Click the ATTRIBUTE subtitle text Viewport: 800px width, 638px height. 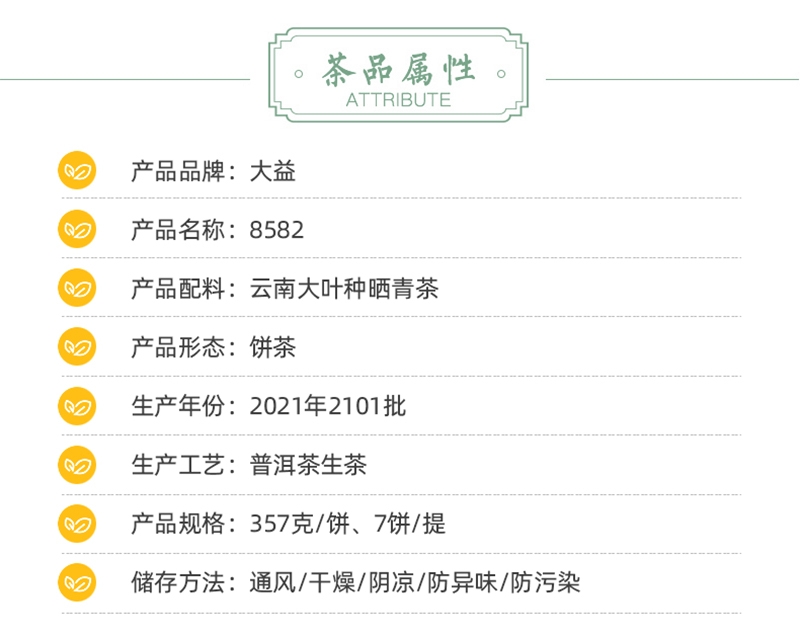click(398, 100)
